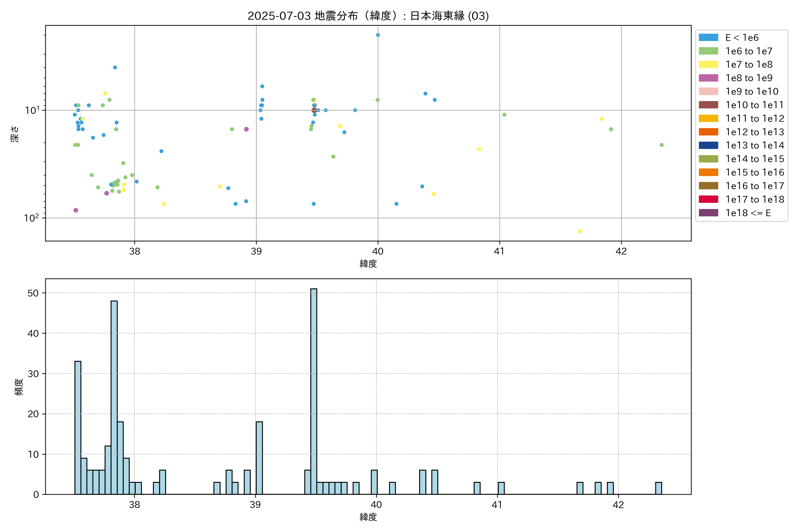Click the chart title '2025-07-03 地震分布'
This screenshot has width=798, height=532.
point(368,16)
